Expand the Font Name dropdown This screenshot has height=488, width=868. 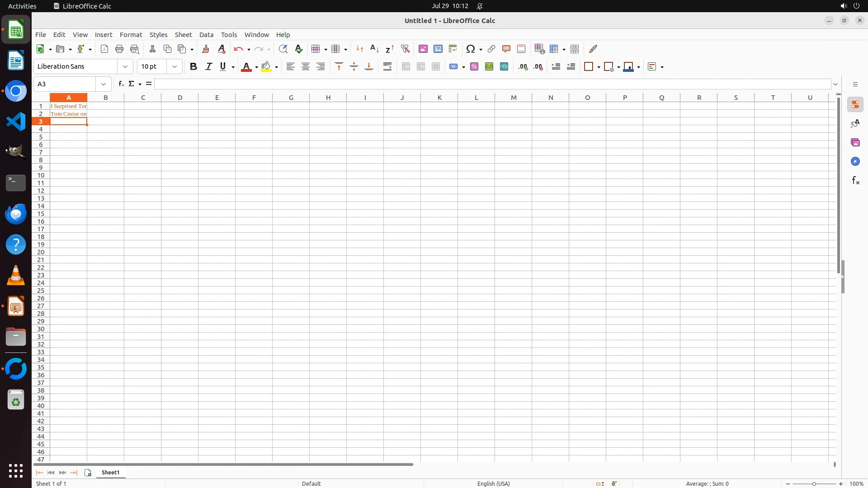tap(125, 67)
